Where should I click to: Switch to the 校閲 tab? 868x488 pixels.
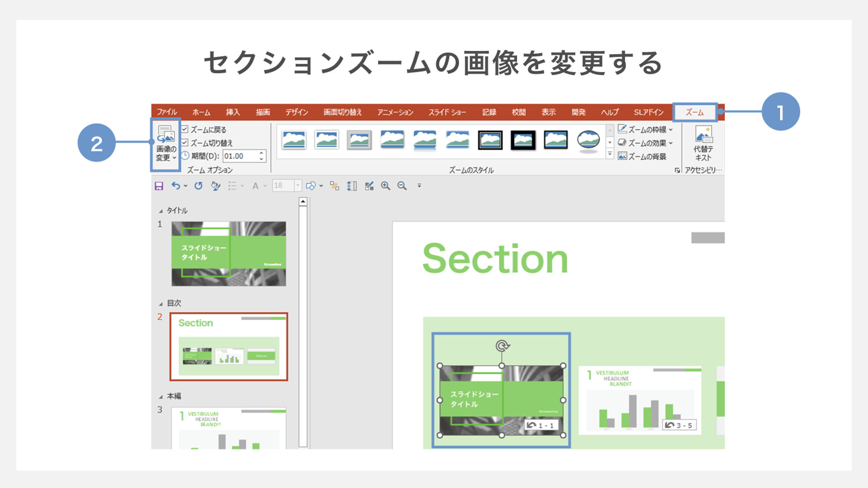point(519,112)
